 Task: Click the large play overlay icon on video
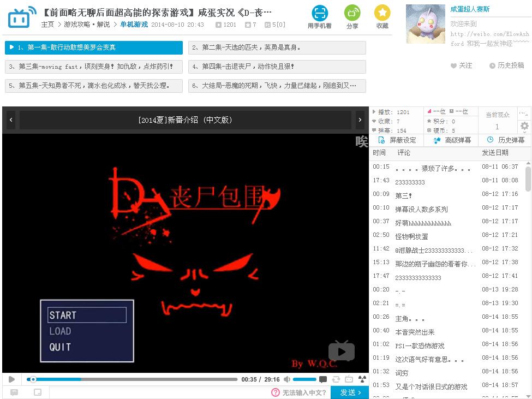pyautogui.click(x=342, y=351)
